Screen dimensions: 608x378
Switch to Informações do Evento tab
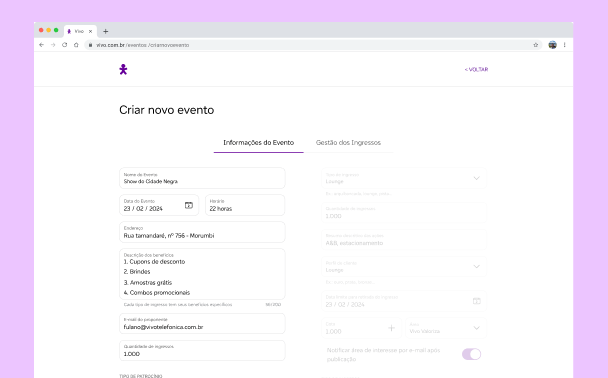tap(259, 143)
